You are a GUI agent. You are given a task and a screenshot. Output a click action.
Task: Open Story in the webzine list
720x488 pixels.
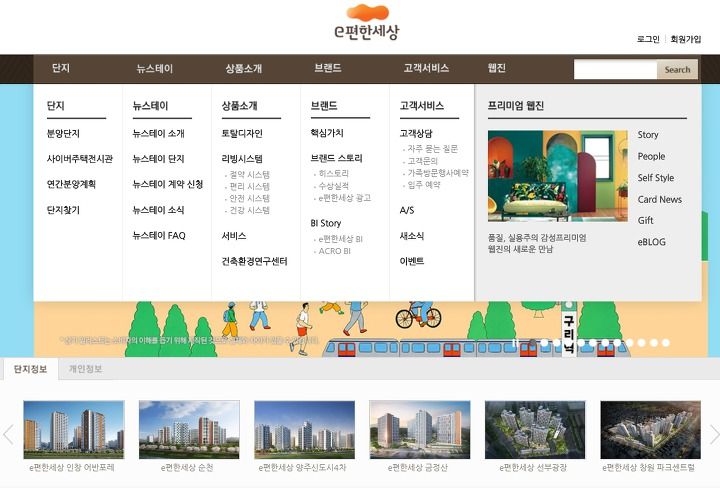pos(648,135)
